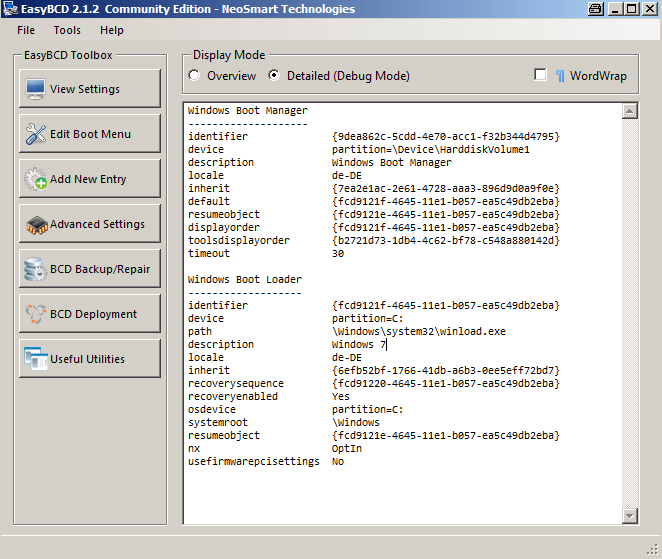Image resolution: width=662 pixels, height=559 pixels.
Task: Click the WordWrap pilcrow icon
Action: click(560, 76)
